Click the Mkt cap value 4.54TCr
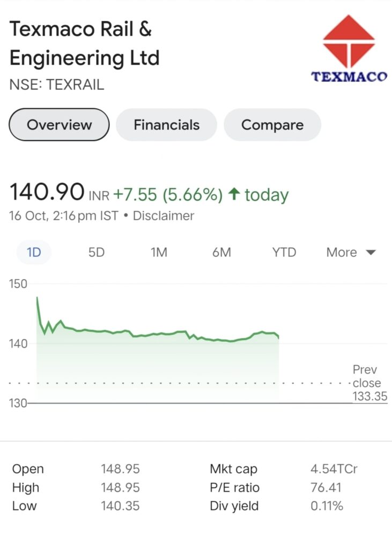The image size is (392, 549). (x=334, y=469)
